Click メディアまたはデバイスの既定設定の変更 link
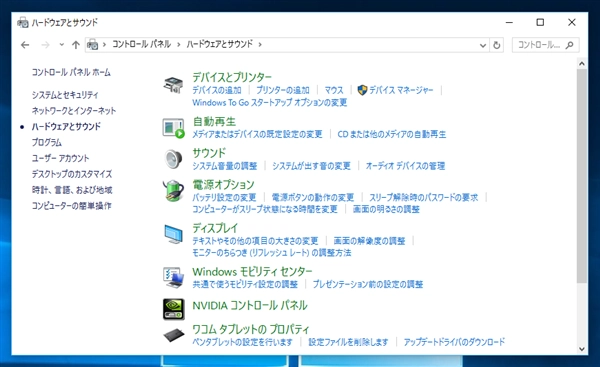This screenshot has width=600, height=367. [x=257, y=134]
